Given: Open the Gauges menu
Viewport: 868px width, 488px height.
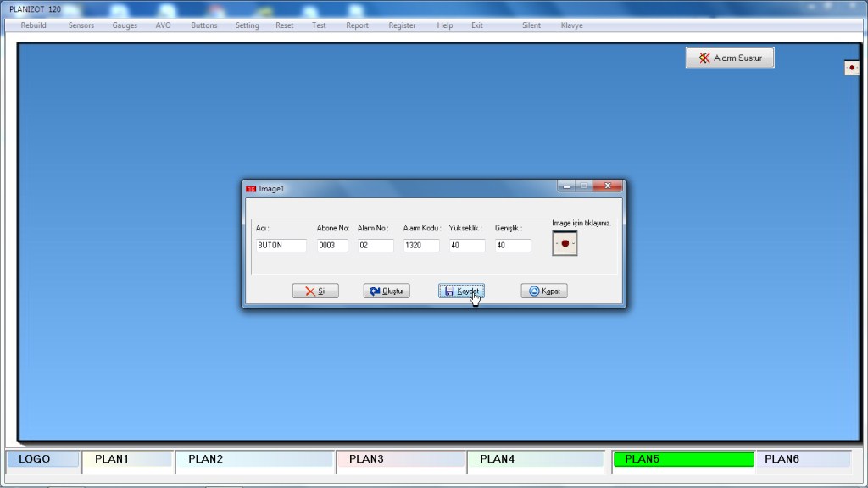Looking at the screenshot, I should click(x=125, y=25).
